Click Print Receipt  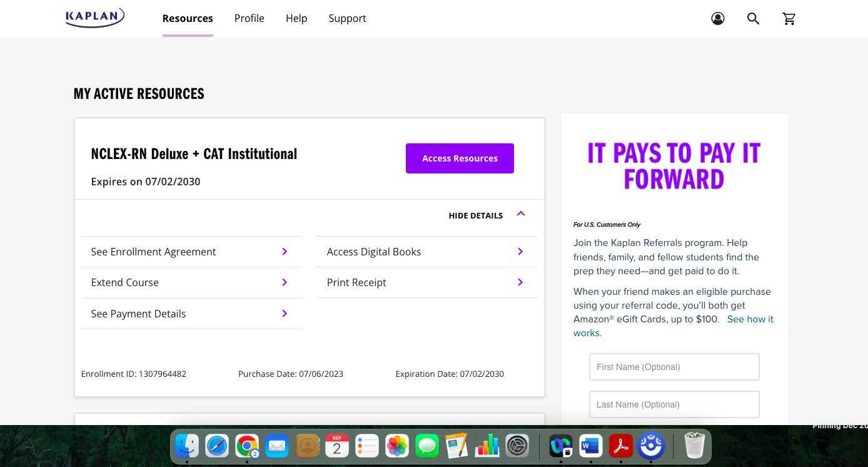(x=356, y=282)
